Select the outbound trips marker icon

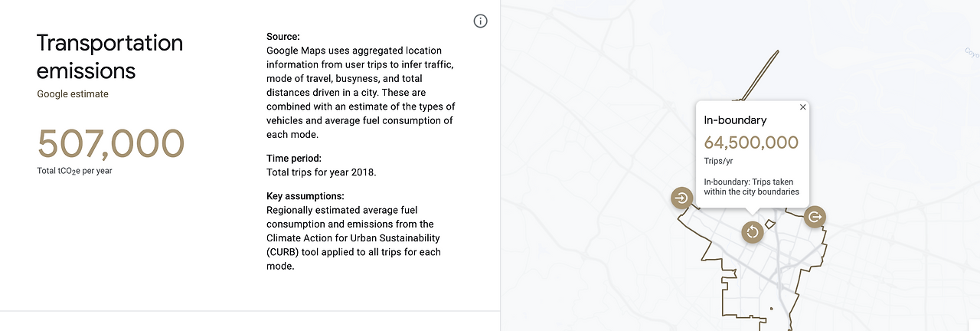[x=815, y=217]
